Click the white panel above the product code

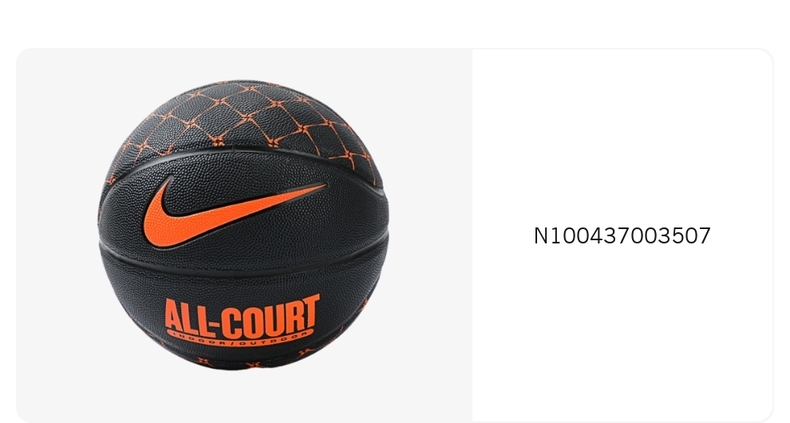click(x=622, y=136)
